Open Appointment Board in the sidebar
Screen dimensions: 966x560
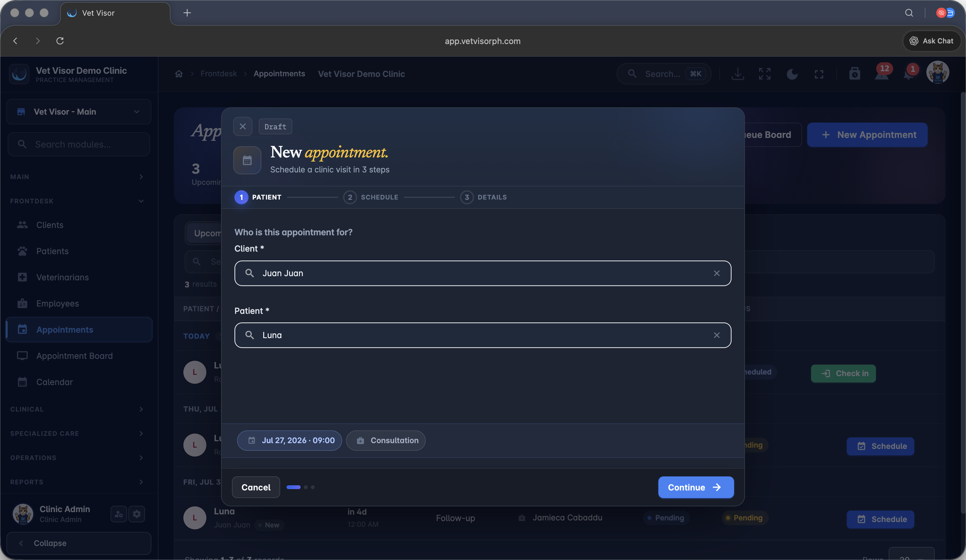(x=79, y=356)
